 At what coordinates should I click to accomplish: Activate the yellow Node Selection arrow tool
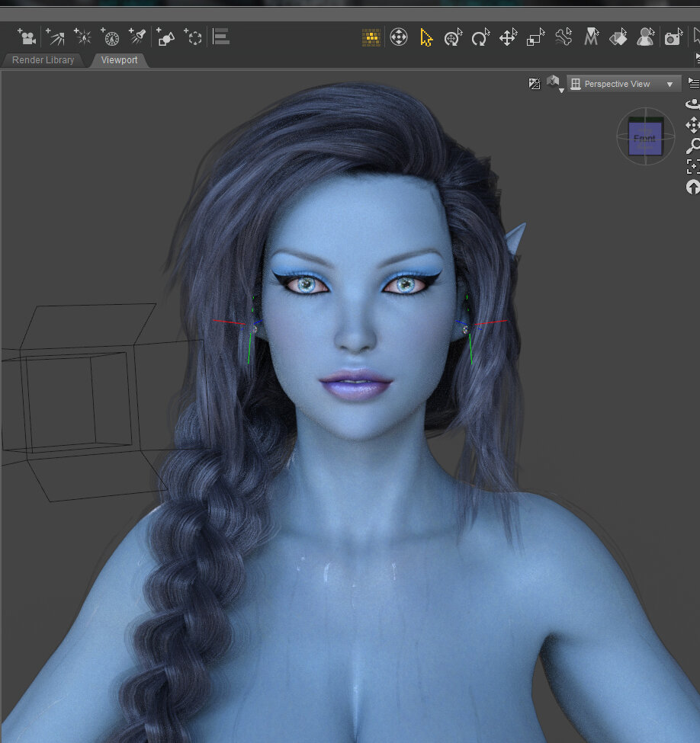426,37
